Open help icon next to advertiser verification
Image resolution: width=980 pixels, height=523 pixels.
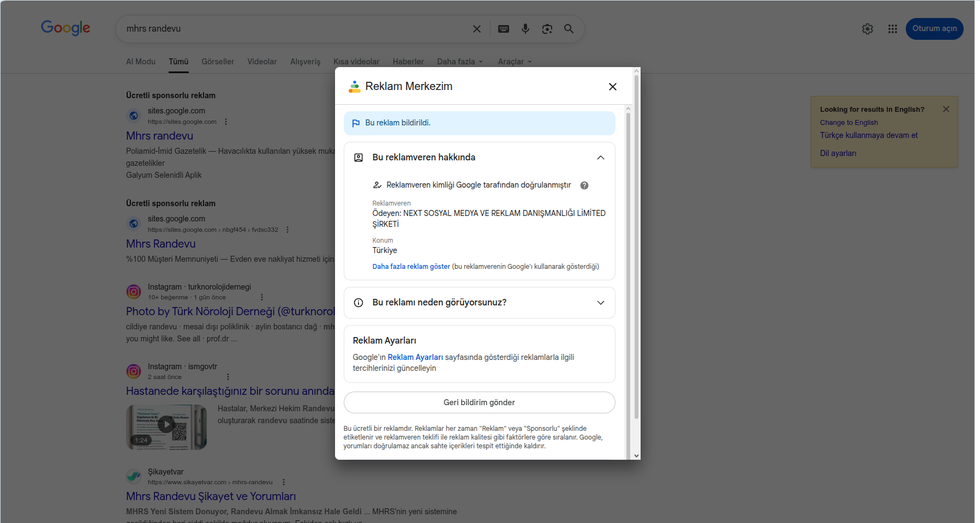(x=584, y=185)
